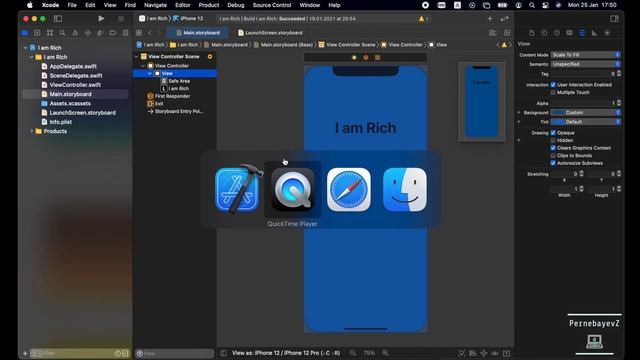The image size is (640, 360).
Task: Enable the Multiple Touch checkbox
Action: 553,93
